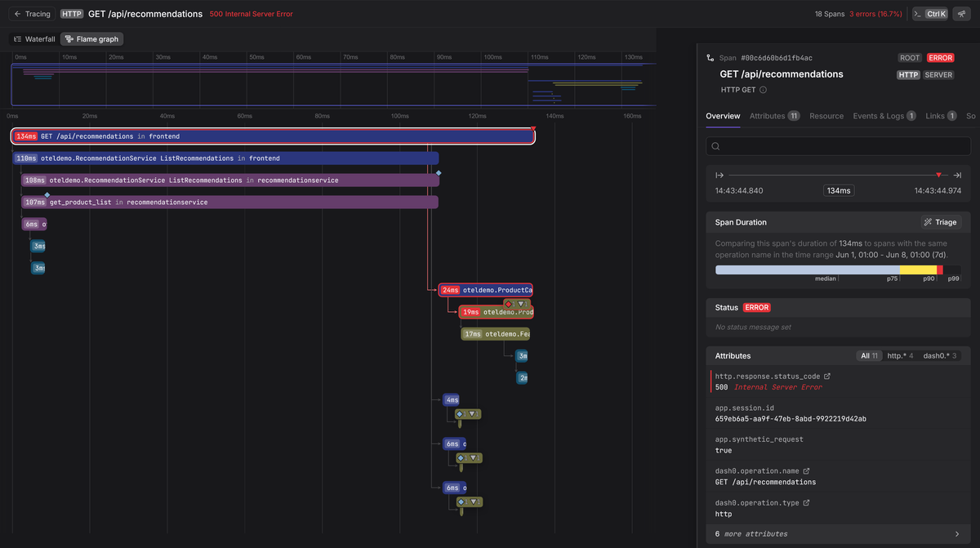The width and height of the screenshot is (980, 548).
Task: Click the telescope icon button
Action: (x=960, y=14)
